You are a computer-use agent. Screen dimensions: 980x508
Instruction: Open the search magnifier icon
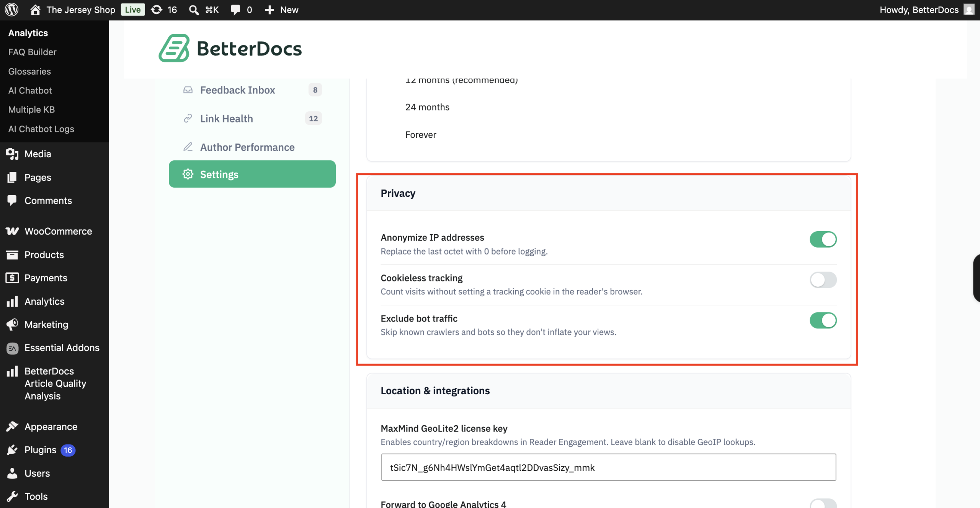click(194, 10)
